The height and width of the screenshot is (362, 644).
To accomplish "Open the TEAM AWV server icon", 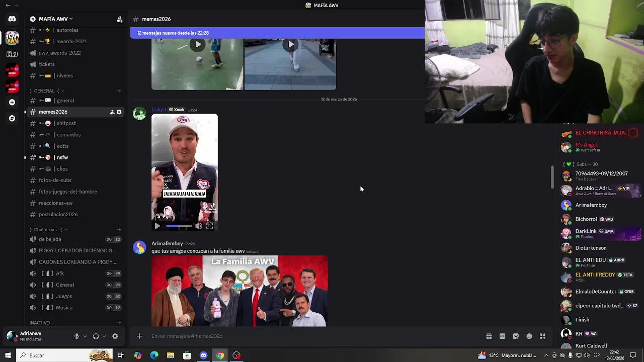I will (12, 38).
